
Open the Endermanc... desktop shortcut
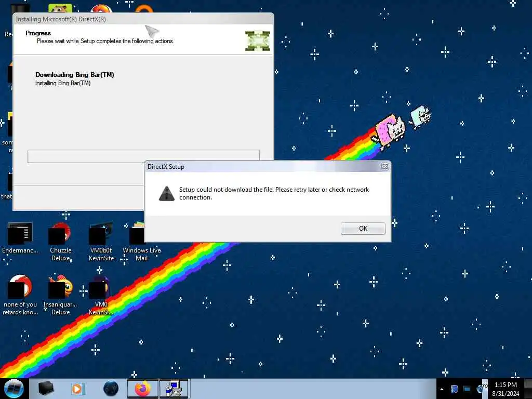coord(20,238)
